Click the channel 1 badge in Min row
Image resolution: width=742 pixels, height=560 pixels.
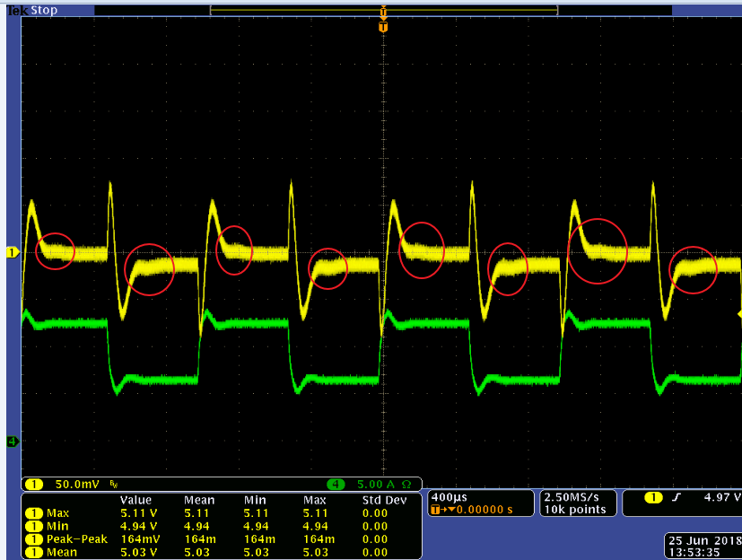[33, 526]
